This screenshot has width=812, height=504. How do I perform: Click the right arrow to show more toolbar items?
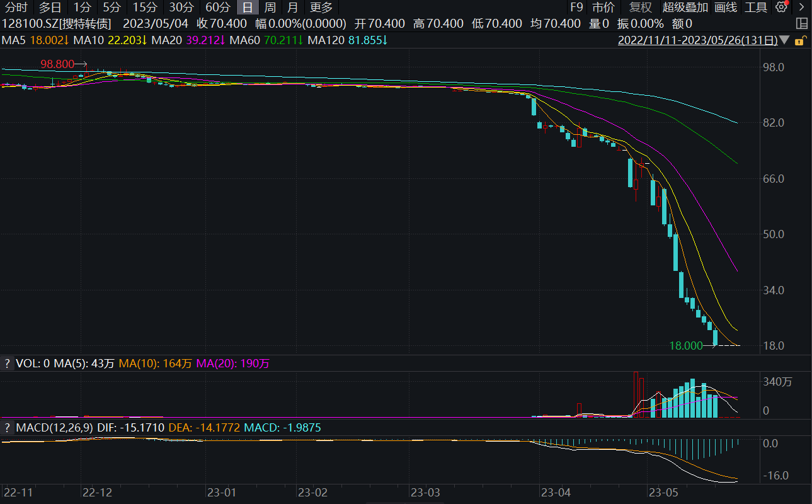tap(800, 8)
